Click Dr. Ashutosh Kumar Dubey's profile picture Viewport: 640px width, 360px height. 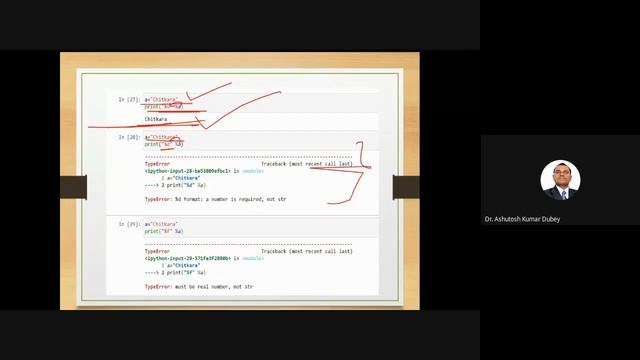pyautogui.click(x=560, y=180)
